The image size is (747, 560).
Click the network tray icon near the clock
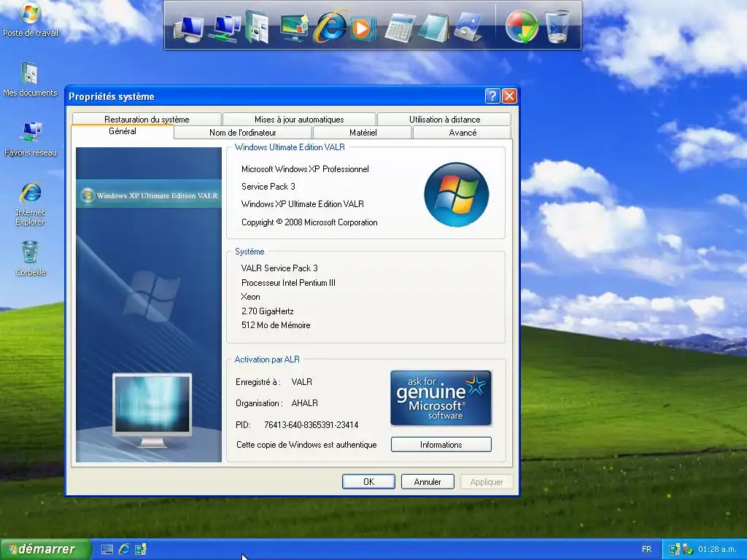tap(674, 549)
